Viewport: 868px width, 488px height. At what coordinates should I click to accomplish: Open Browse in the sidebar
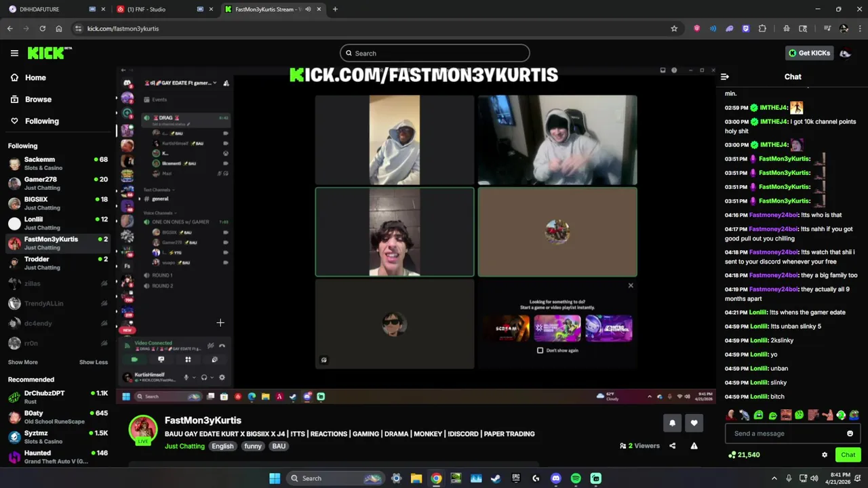pyautogui.click(x=31, y=99)
